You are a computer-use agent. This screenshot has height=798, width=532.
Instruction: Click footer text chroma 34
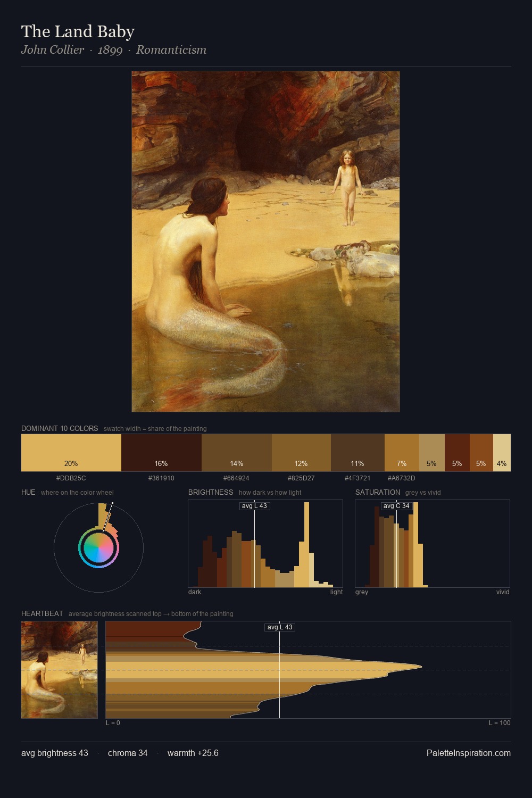[128, 753]
